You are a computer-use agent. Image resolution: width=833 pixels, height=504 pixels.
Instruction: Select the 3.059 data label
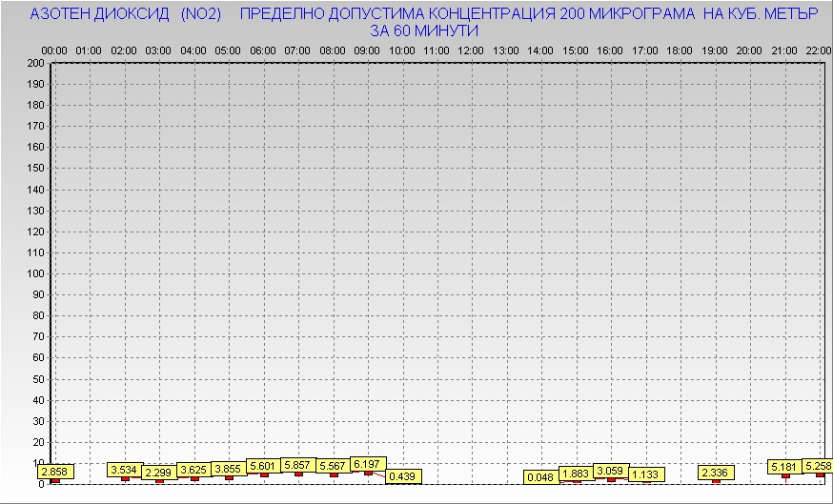pyautogui.click(x=611, y=471)
